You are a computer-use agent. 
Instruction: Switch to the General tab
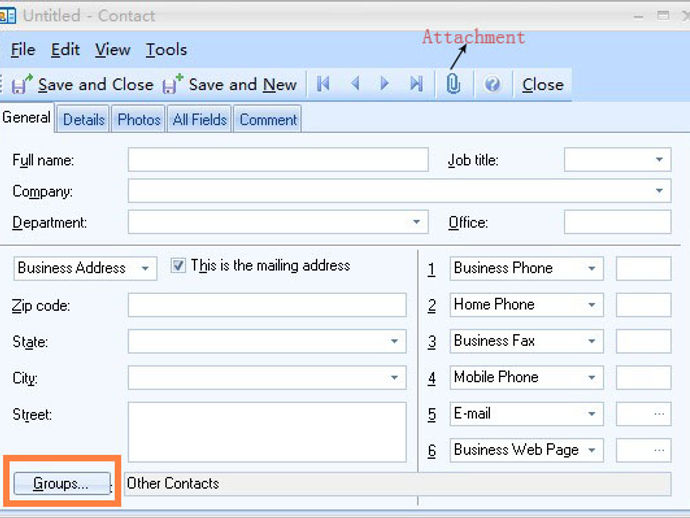click(x=26, y=118)
